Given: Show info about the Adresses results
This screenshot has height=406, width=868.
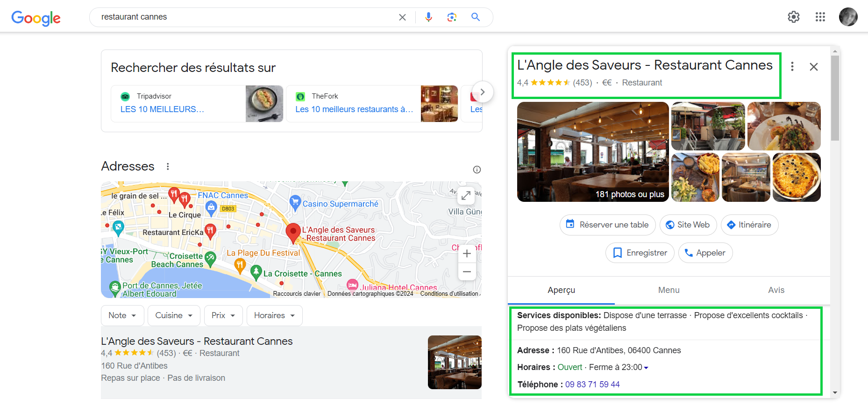Looking at the screenshot, I should (x=477, y=170).
